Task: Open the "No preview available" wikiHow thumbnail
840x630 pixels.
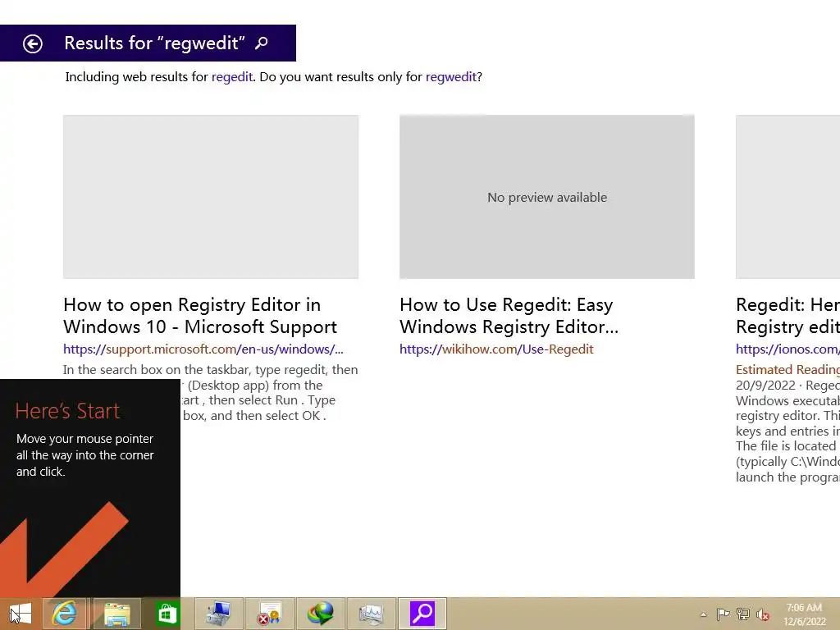Action: pos(547,197)
